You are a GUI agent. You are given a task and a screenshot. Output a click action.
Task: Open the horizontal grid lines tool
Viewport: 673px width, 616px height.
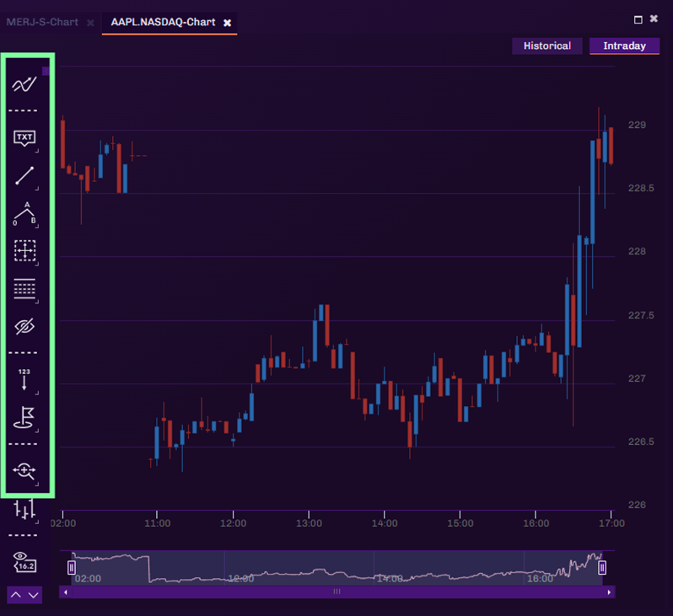tap(24, 289)
